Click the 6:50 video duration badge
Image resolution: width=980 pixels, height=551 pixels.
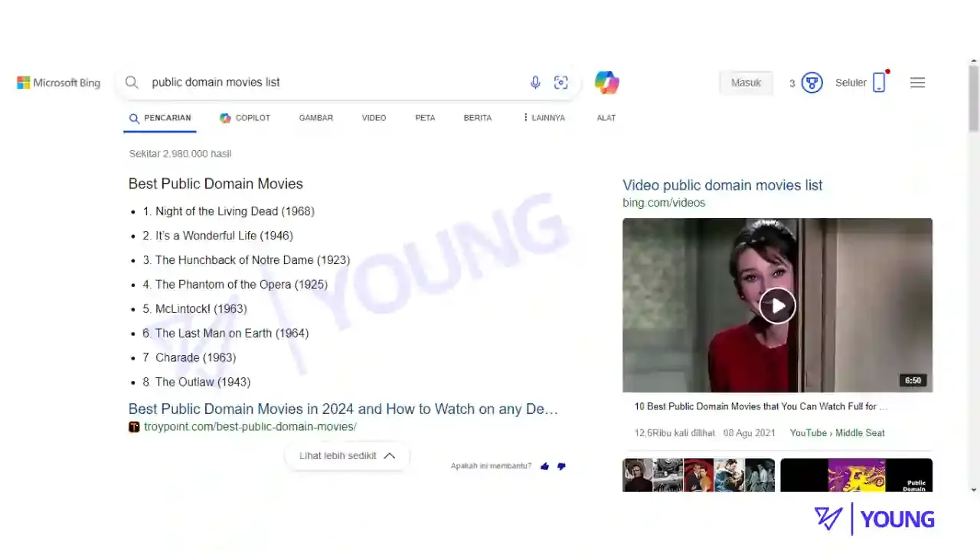913,380
